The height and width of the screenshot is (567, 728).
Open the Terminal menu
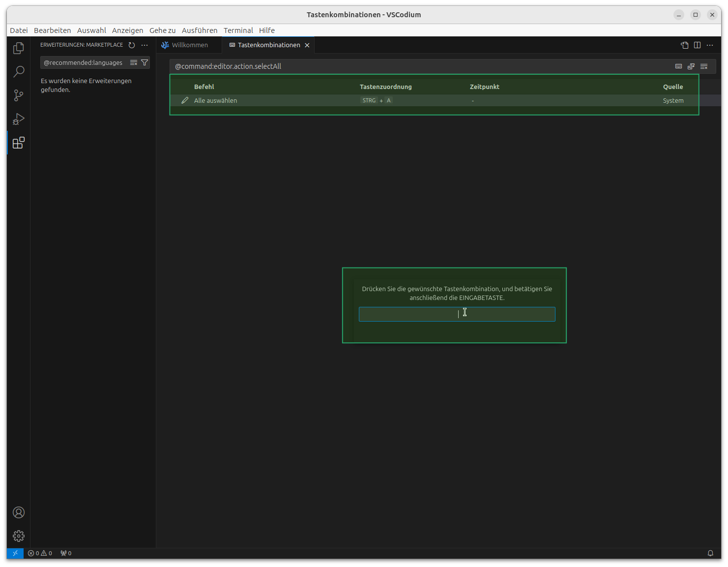point(238,30)
